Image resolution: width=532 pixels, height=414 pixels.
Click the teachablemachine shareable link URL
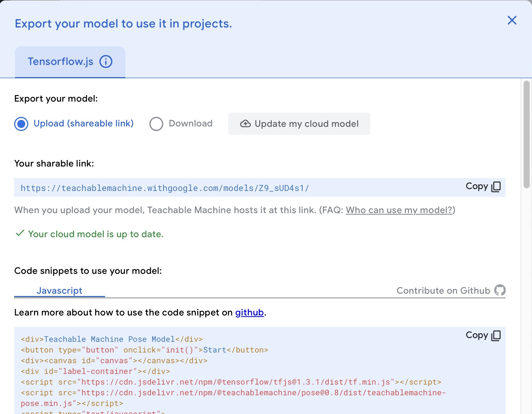(x=165, y=188)
